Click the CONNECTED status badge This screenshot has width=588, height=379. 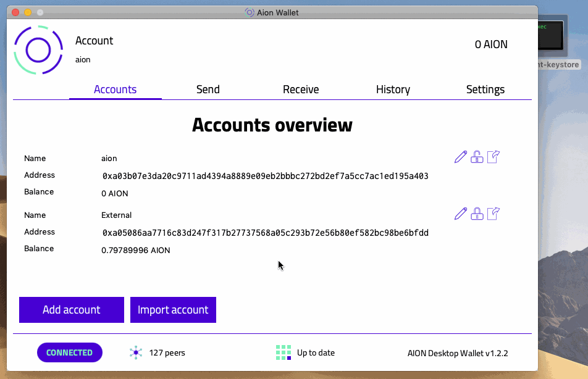tap(69, 352)
